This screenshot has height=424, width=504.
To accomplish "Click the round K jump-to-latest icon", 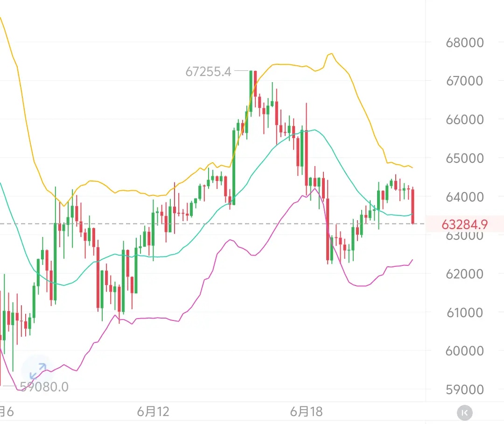I will [464, 412].
